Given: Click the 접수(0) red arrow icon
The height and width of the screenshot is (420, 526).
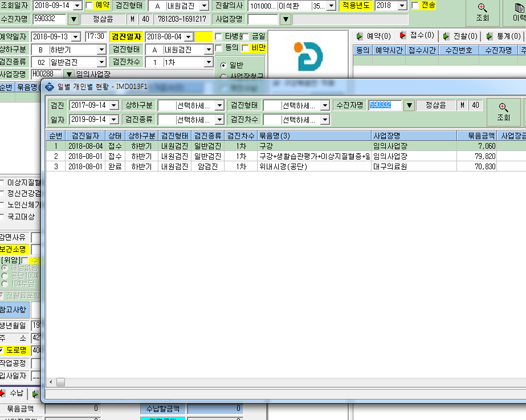Looking at the screenshot, I should point(402,35).
